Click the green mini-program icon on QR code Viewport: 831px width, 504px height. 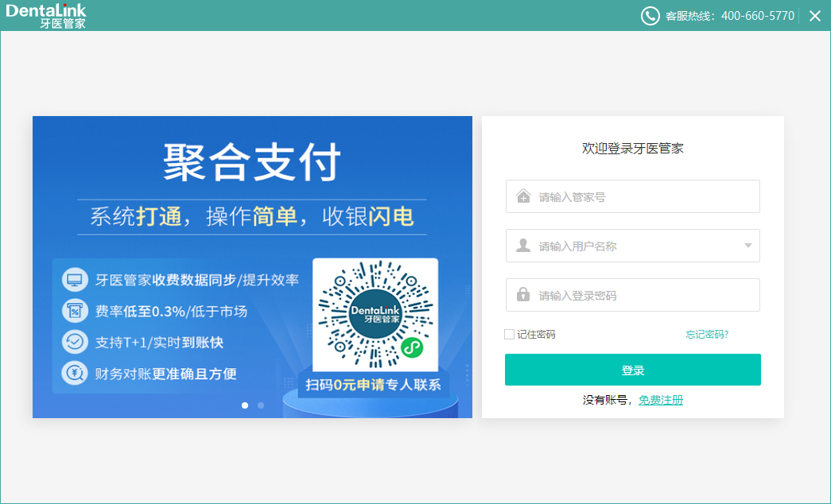tap(412, 348)
